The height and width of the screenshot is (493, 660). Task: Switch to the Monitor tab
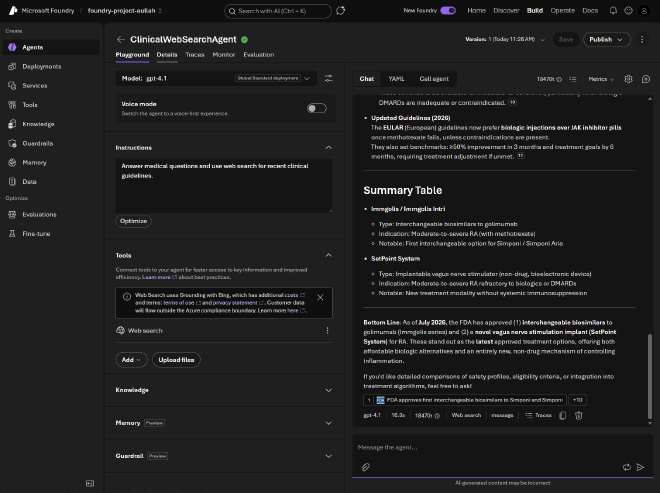pyautogui.click(x=224, y=55)
